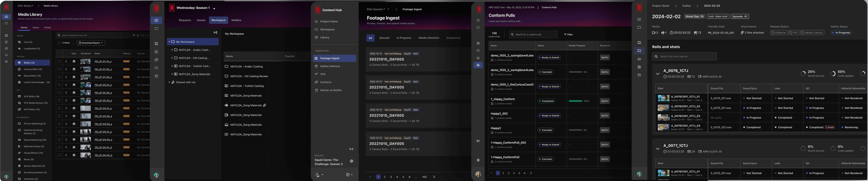Check the box for row 701_07-02-01_a

coord(59,85)
